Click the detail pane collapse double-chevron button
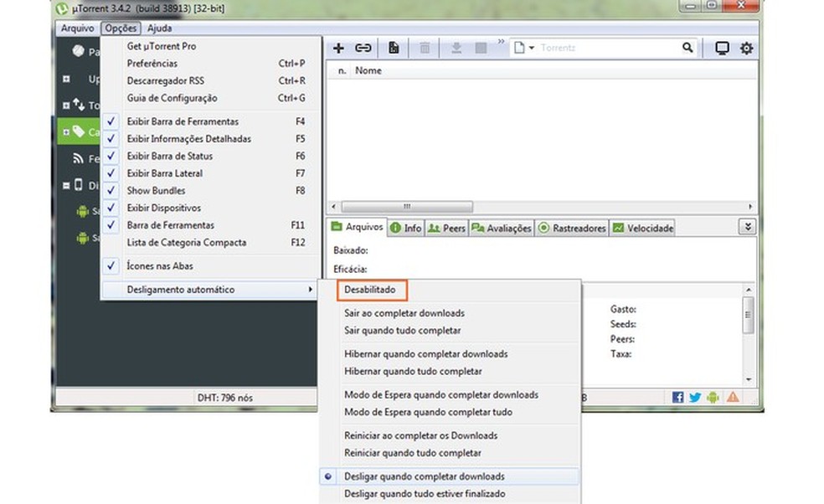Screen dimensions: 824x504 (x=747, y=227)
